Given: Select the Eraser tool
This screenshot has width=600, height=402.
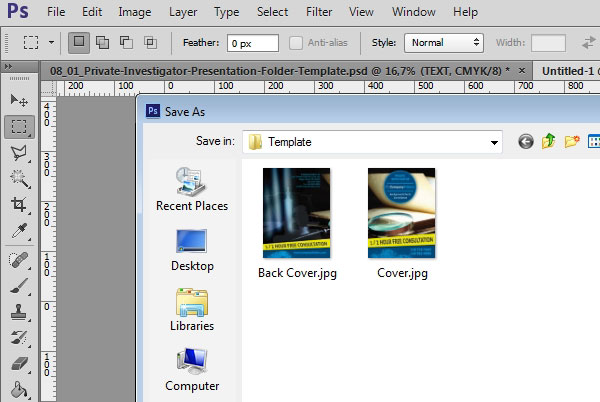Looking at the screenshot, I should [19, 364].
